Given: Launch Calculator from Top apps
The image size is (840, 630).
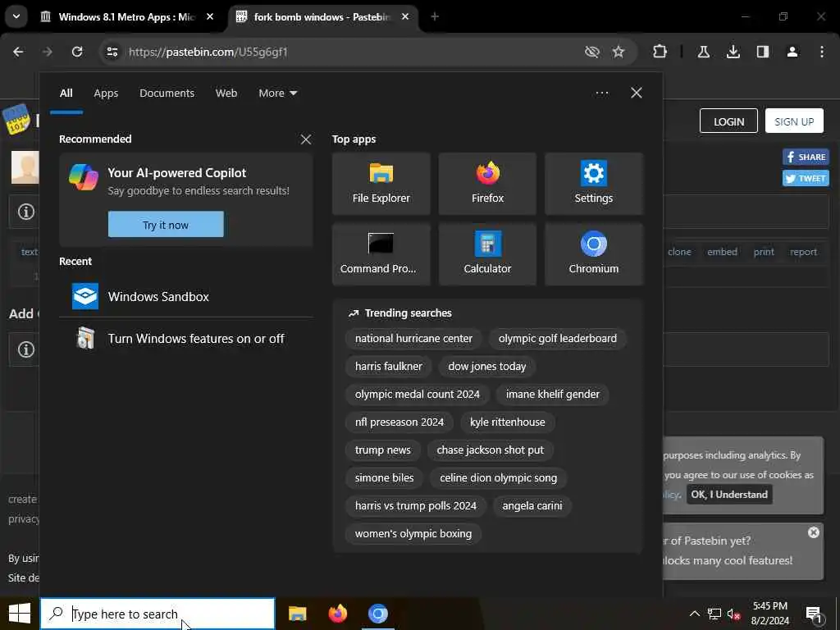Looking at the screenshot, I should [487, 254].
